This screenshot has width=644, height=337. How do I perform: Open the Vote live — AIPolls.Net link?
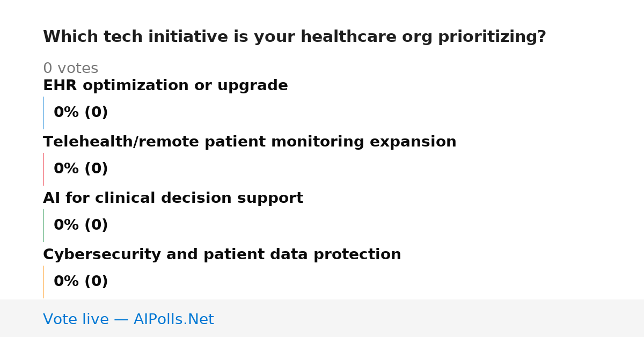click(128, 319)
